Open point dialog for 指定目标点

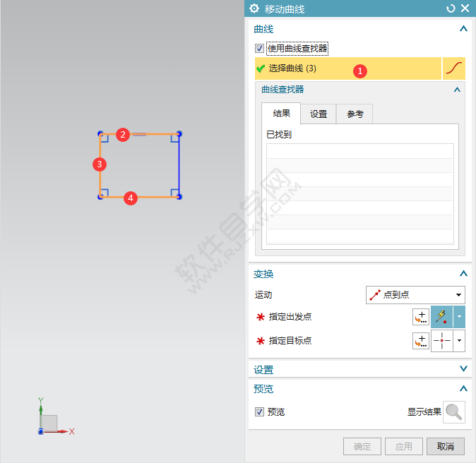tap(421, 341)
